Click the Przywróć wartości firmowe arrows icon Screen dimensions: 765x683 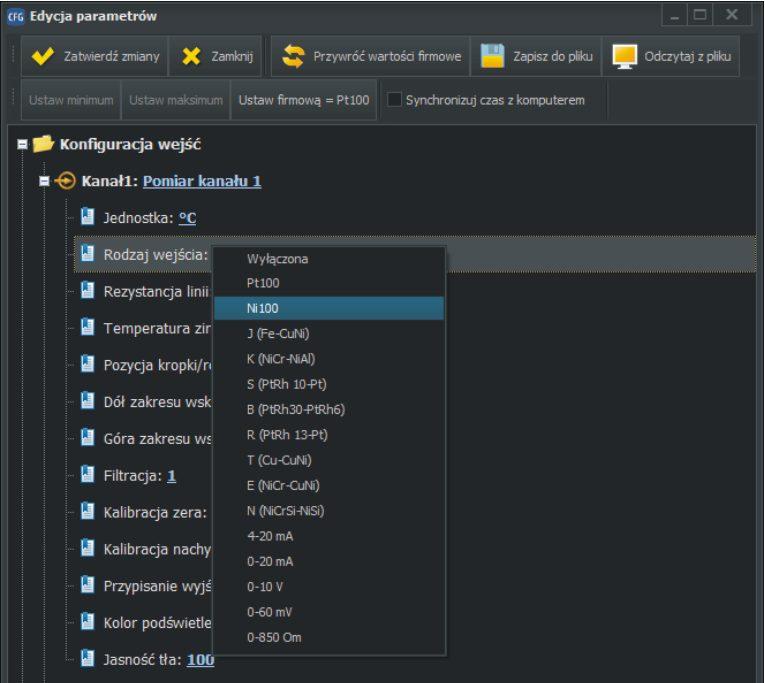[x=293, y=56]
